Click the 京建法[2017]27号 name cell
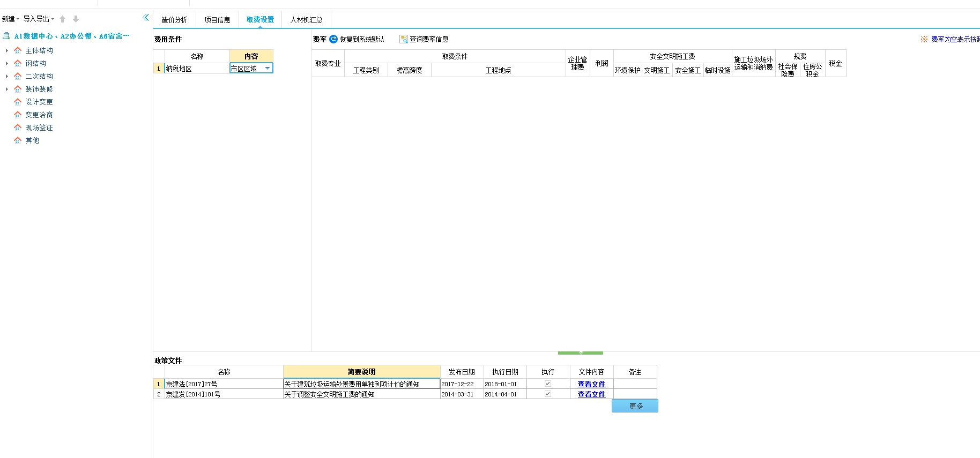The height and width of the screenshot is (458, 980). point(224,384)
